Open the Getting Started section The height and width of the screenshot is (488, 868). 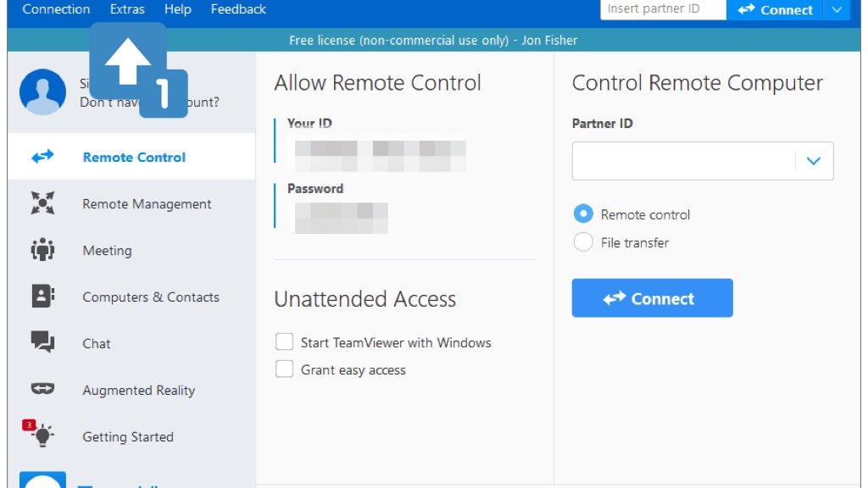click(131, 436)
